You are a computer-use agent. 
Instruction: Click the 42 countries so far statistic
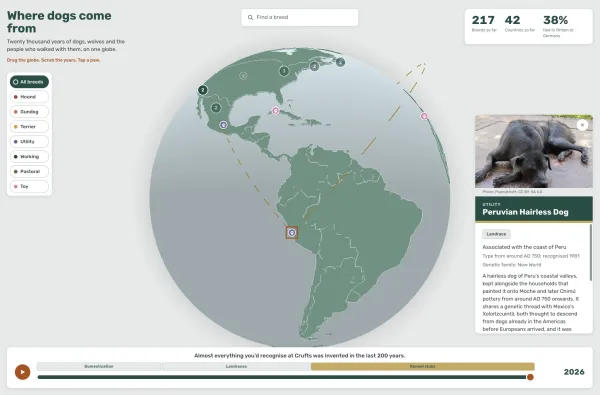pos(520,23)
